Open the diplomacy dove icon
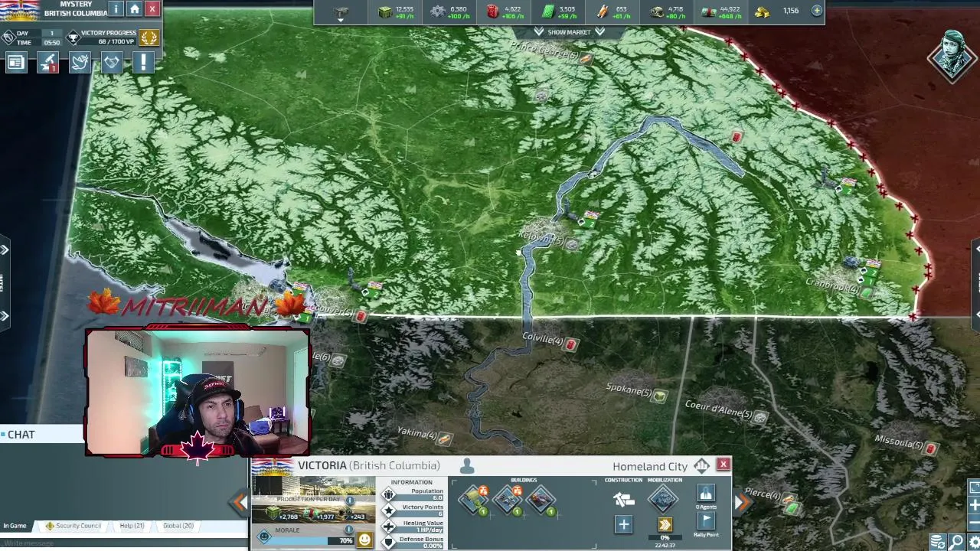 80,63
